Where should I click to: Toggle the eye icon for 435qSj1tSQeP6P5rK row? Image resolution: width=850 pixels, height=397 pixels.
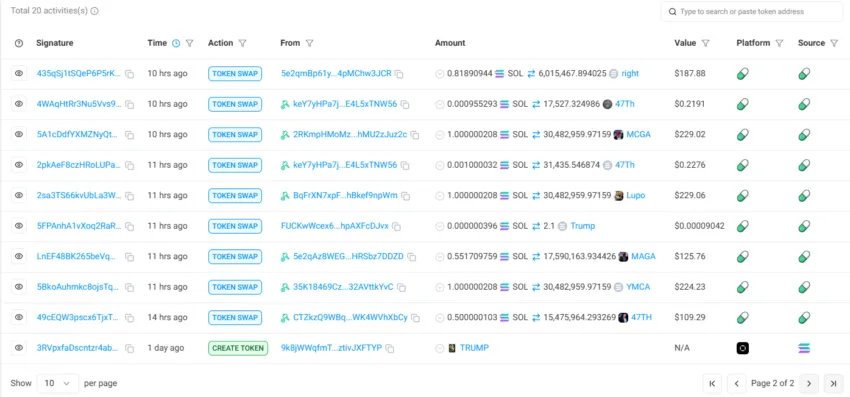tap(19, 73)
